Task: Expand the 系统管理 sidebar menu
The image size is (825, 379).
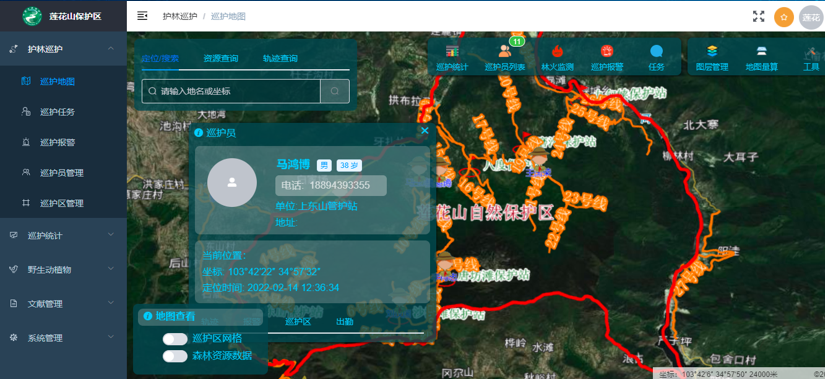Action: coord(63,337)
